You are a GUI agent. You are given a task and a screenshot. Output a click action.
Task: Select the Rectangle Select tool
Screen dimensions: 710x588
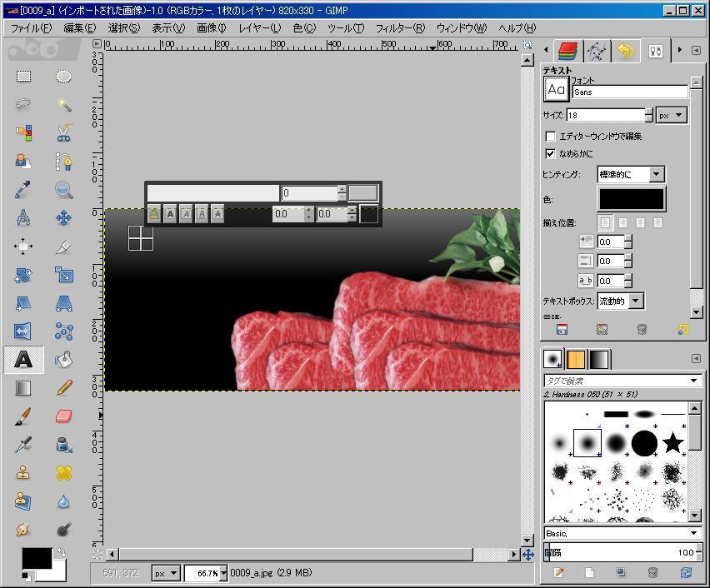point(23,77)
